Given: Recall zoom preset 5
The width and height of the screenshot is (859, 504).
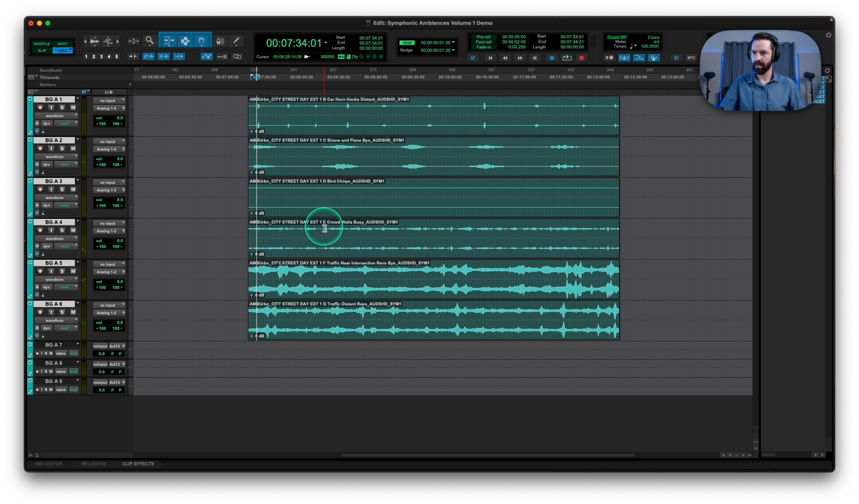Looking at the screenshot, I should (116, 57).
